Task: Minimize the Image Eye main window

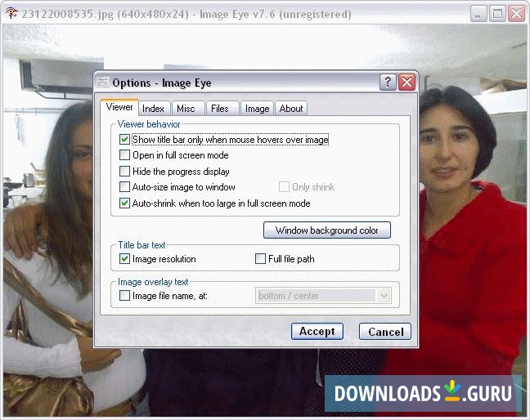Action: coord(478,14)
